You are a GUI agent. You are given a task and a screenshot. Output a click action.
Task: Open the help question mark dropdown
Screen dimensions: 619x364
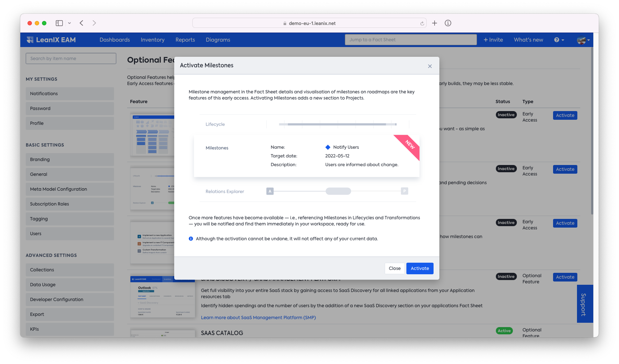pyautogui.click(x=559, y=40)
